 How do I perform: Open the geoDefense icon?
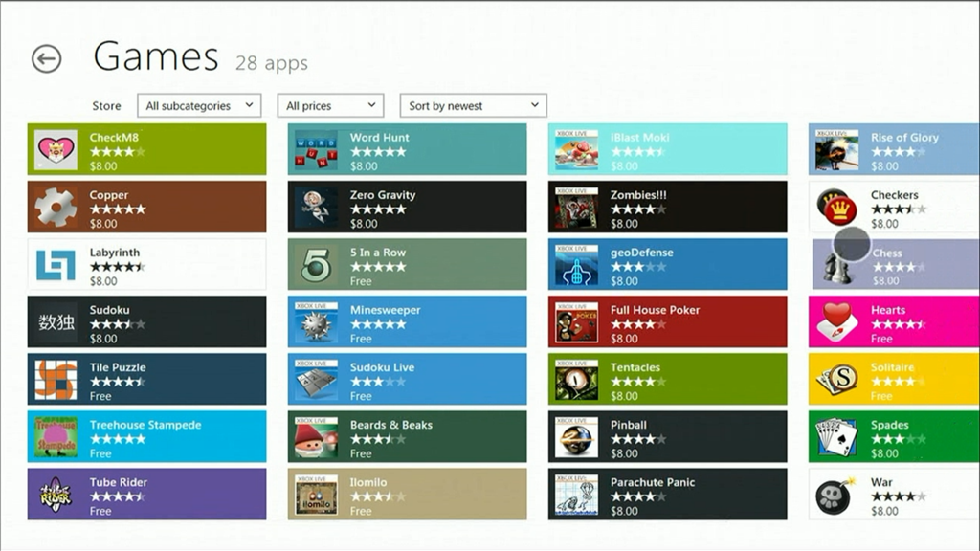pyautogui.click(x=576, y=265)
